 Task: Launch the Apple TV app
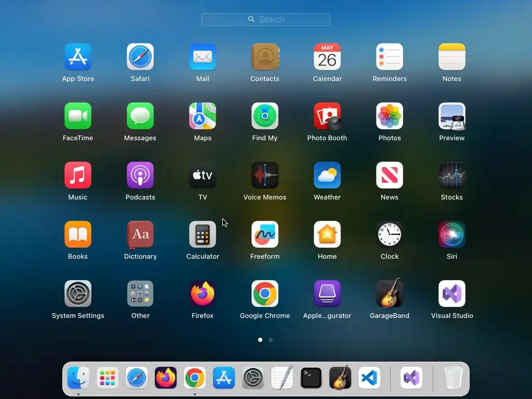click(x=203, y=175)
